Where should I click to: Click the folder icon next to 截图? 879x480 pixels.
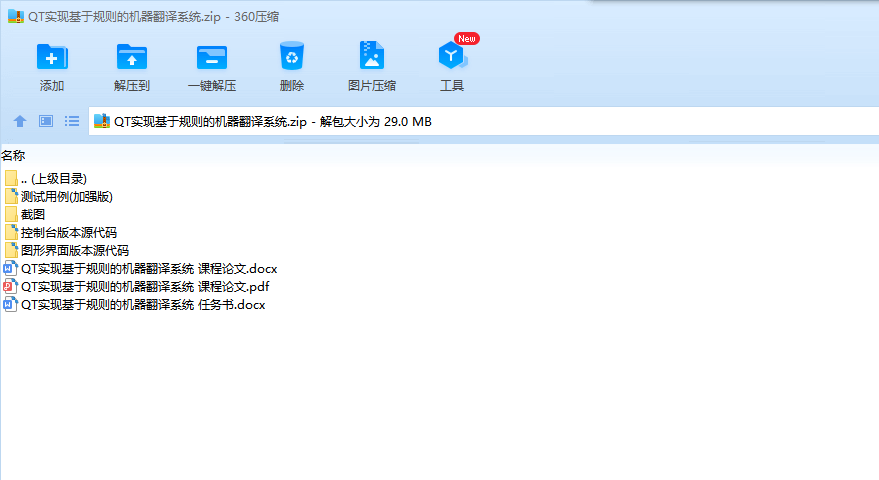(x=11, y=215)
